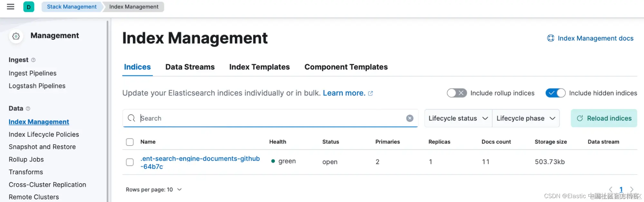The image size is (644, 202).
Task: Click Reload indices button
Action: pos(604,118)
